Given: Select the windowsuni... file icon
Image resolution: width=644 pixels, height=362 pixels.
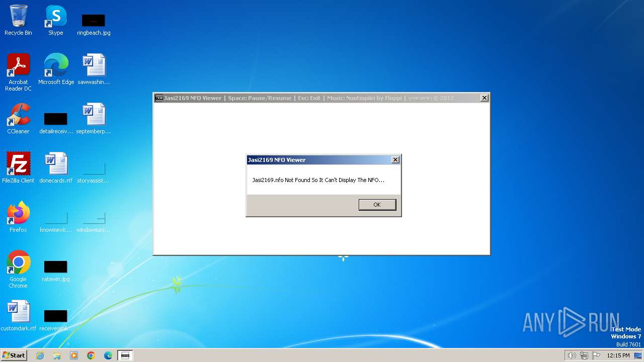Looking at the screenshot, I should pyautogui.click(x=94, y=221).
